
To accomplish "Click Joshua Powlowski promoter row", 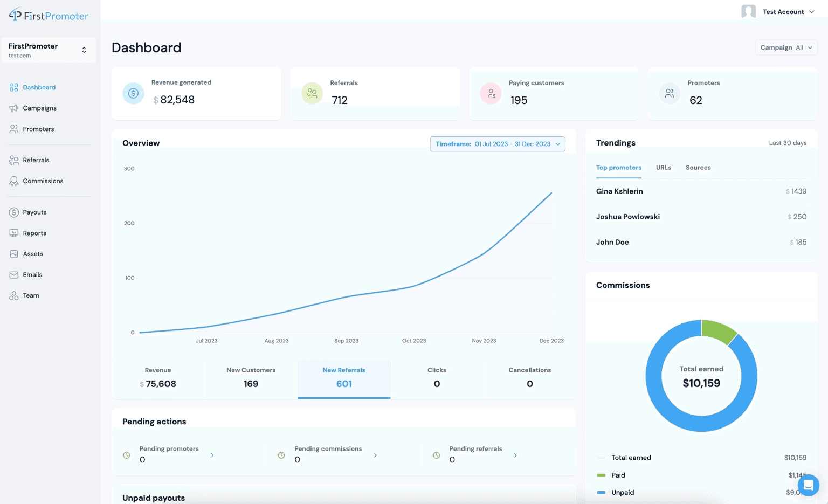I will (701, 217).
